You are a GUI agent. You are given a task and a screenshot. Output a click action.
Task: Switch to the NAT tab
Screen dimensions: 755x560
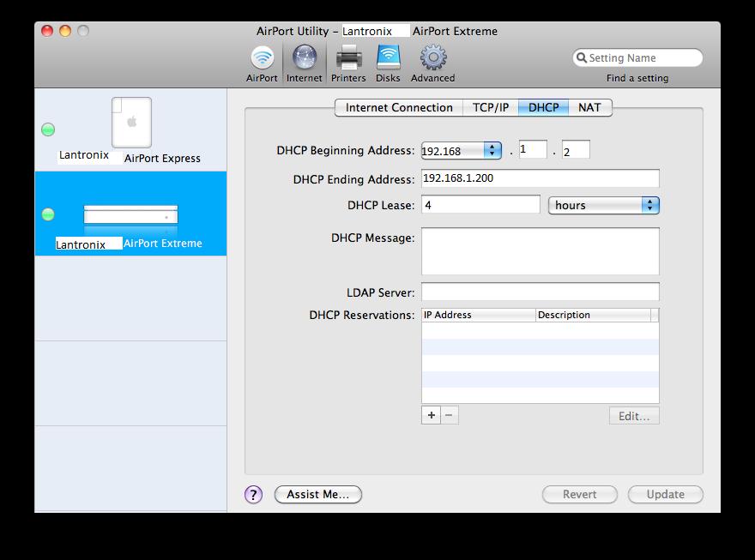coord(589,107)
